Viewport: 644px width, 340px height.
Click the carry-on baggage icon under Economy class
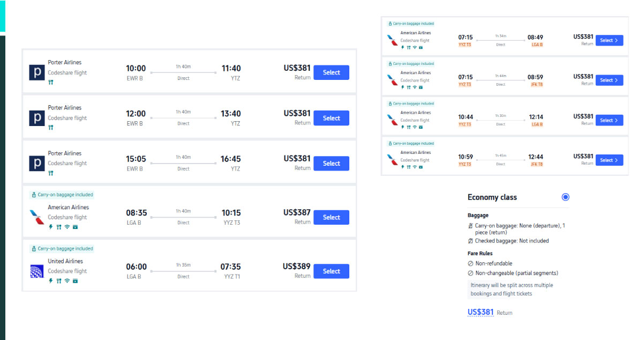pos(470,226)
